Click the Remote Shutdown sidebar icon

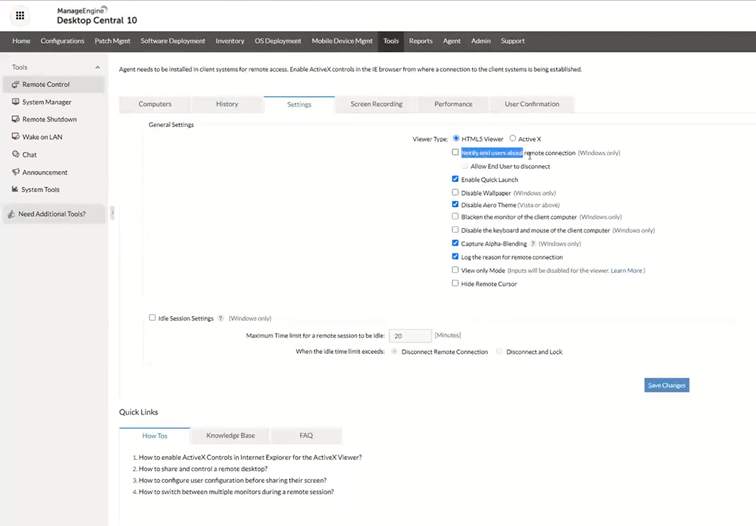(x=15, y=119)
